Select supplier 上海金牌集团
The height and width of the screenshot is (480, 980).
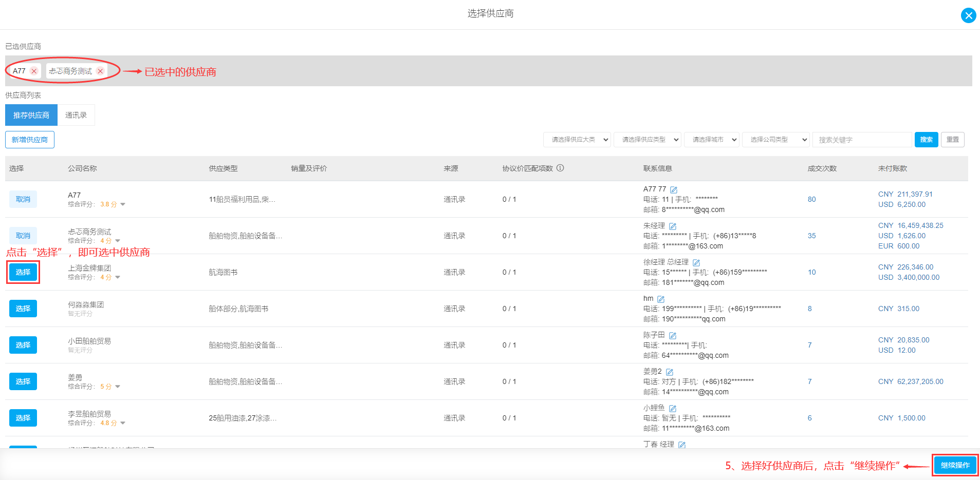pos(23,272)
